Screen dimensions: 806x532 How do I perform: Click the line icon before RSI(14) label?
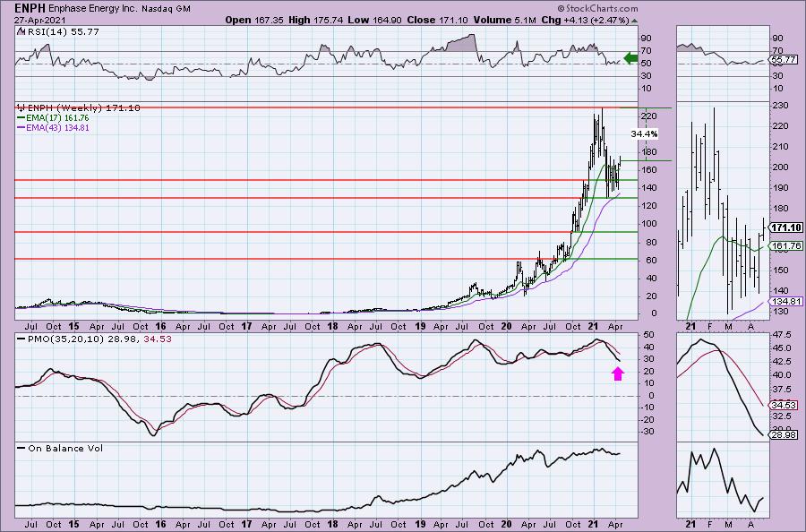21,31
